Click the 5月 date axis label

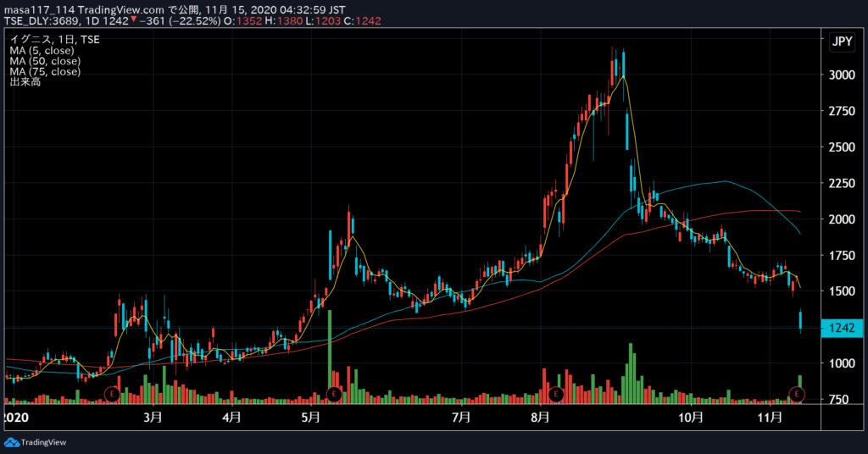coord(310,417)
